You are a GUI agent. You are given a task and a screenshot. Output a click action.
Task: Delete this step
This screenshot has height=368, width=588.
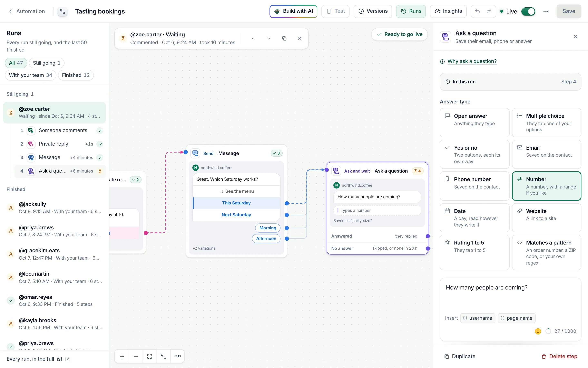(560, 357)
